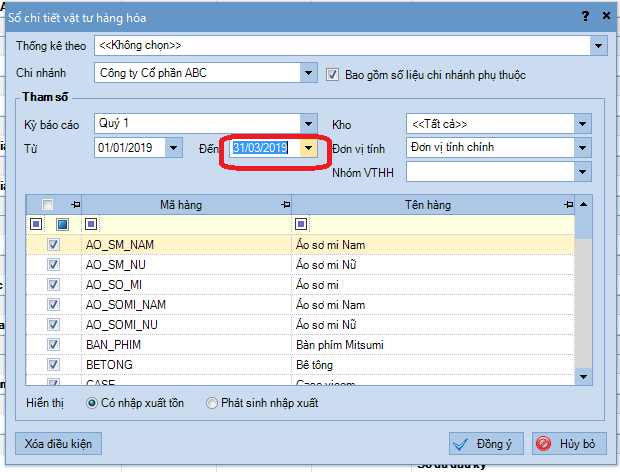
Task: Click 'Xóa điều kiện' to clear filters
Action: (59, 442)
